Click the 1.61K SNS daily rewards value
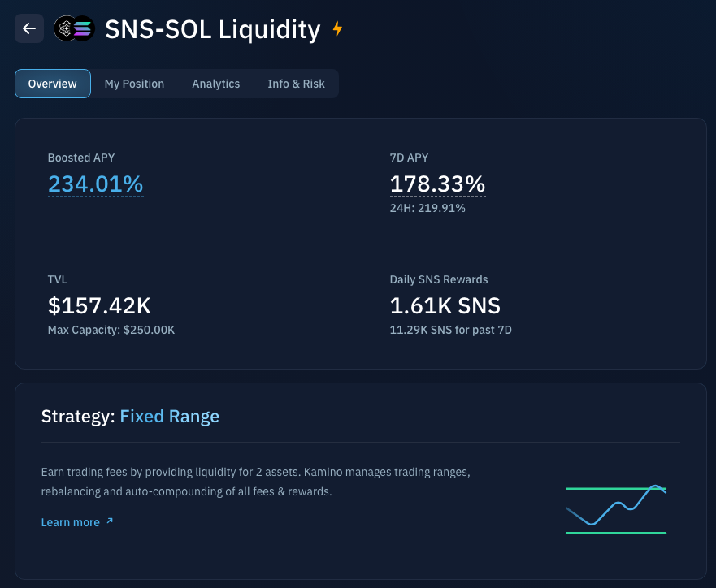This screenshot has height=588, width=716. click(445, 305)
